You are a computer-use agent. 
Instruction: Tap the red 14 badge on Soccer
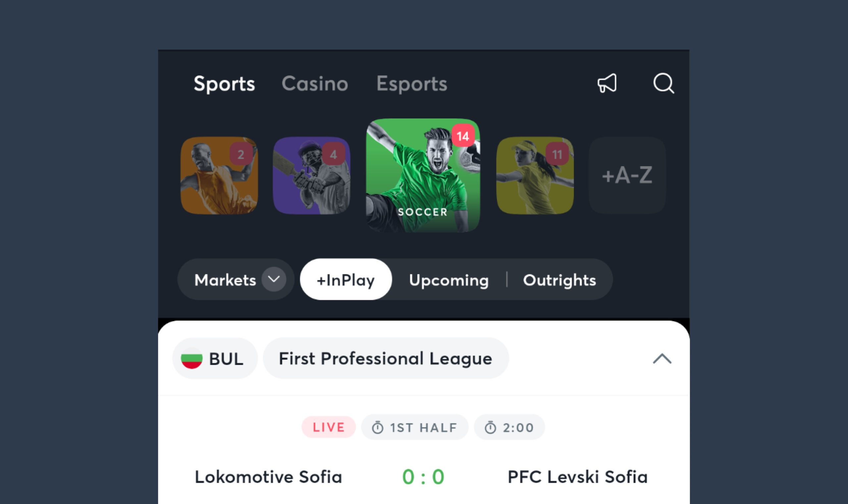[x=463, y=136]
